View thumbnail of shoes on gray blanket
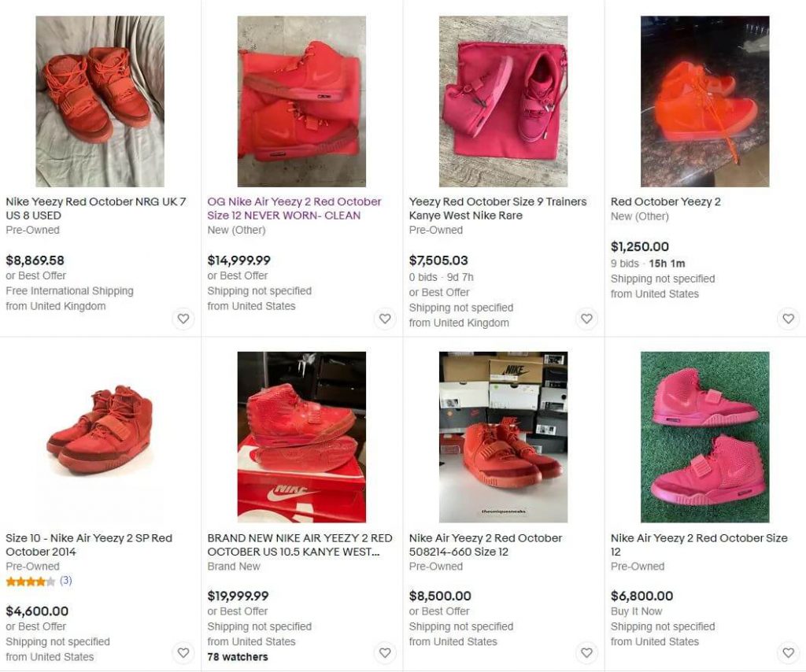The image size is (806, 672). point(100,102)
